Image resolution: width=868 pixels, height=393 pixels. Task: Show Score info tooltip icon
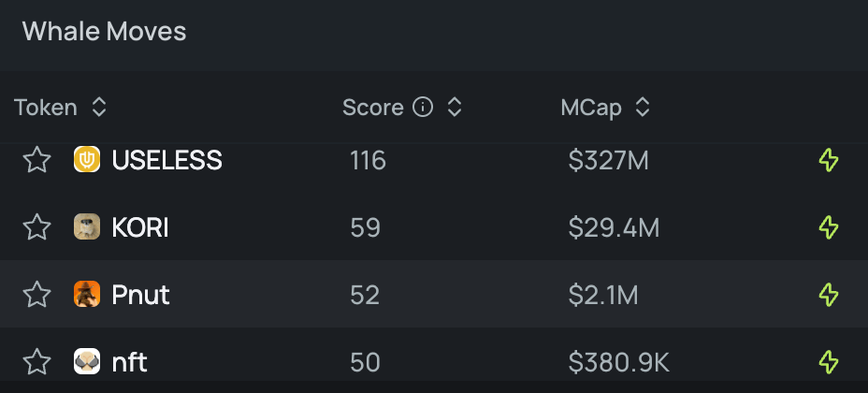(423, 107)
